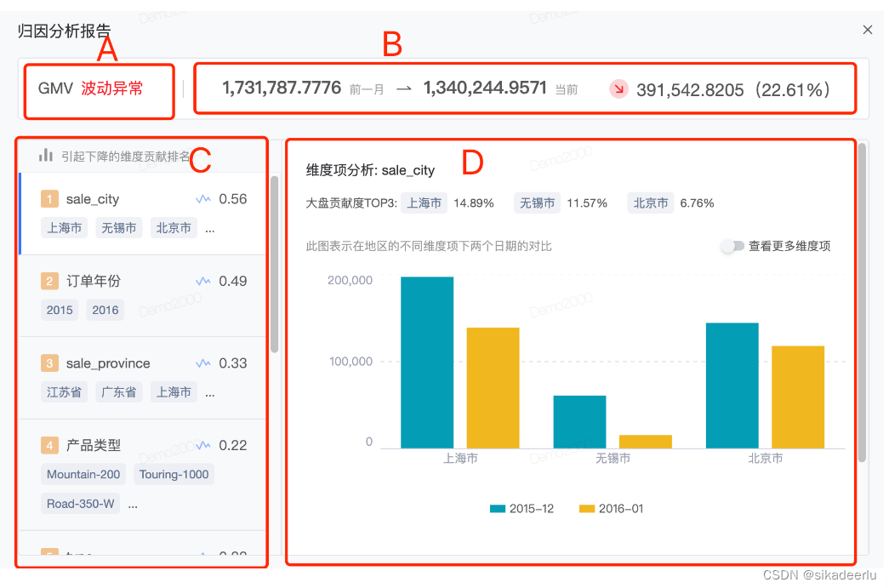The height and width of the screenshot is (588, 889).
Task: Click the 0.56 contribution score
Action: coord(233,199)
